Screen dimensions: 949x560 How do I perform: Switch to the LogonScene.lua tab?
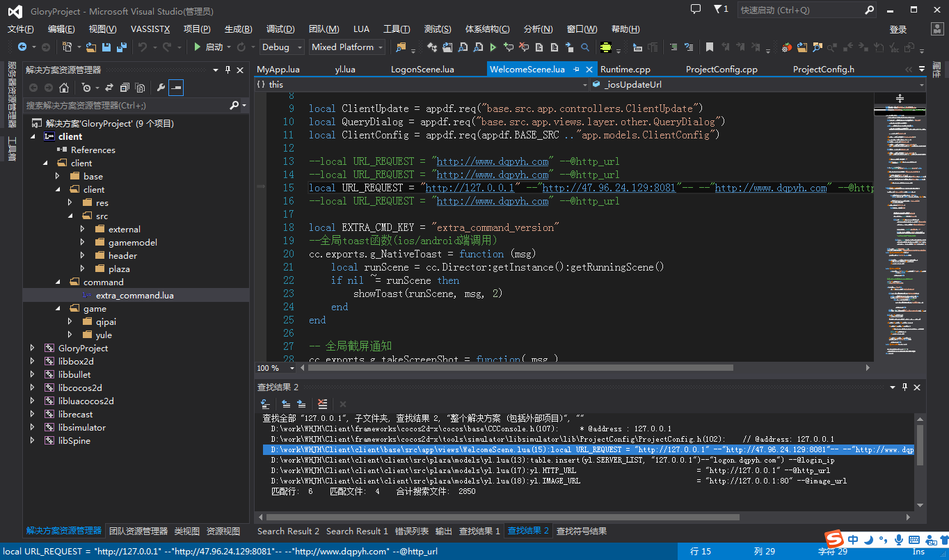point(422,70)
